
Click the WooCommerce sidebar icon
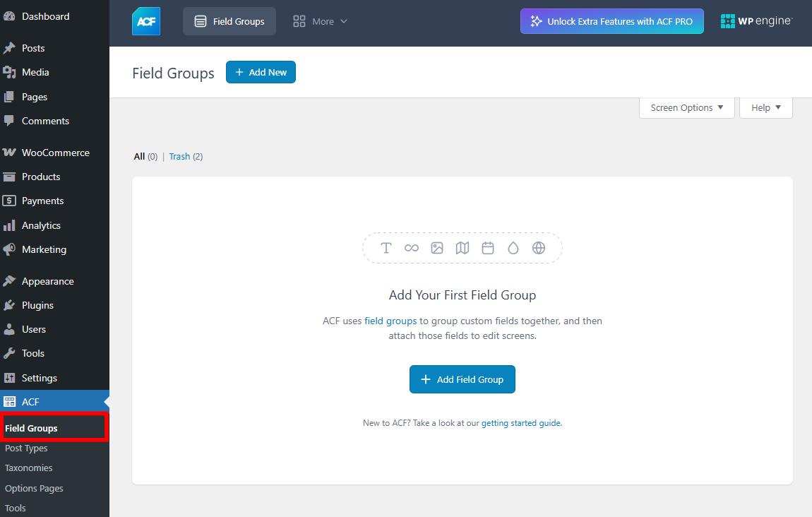click(x=11, y=152)
